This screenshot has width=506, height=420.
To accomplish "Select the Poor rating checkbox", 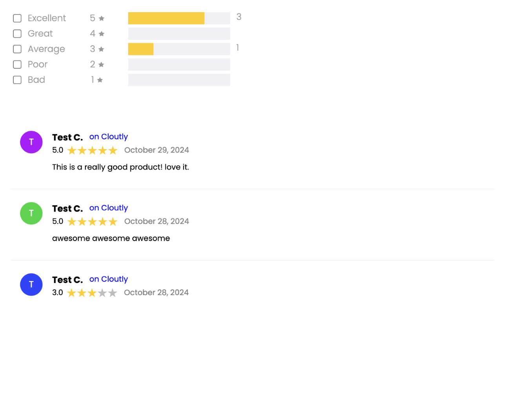I will tap(17, 64).
